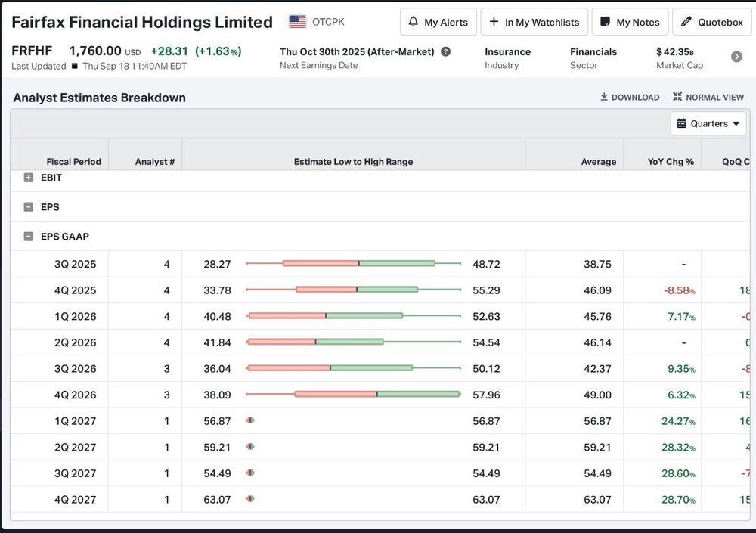Open the Quarters period dropdown
This screenshot has width=756, height=533.
(x=708, y=123)
